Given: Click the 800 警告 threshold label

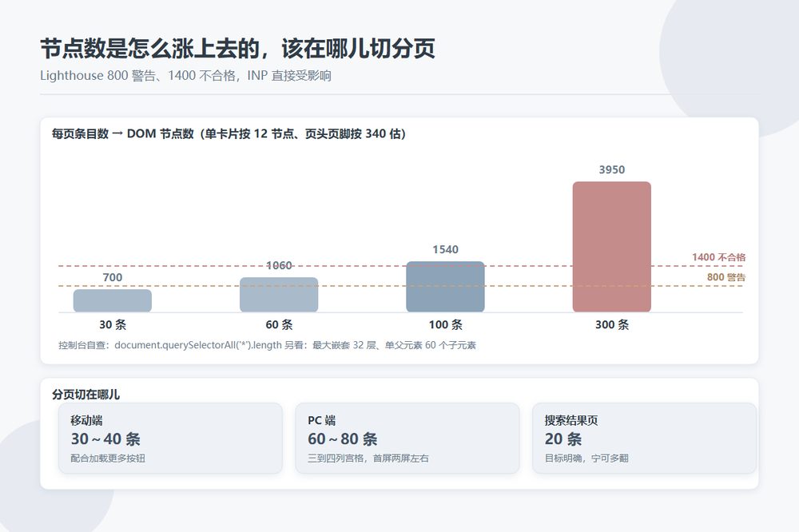Looking at the screenshot, I should (726, 277).
